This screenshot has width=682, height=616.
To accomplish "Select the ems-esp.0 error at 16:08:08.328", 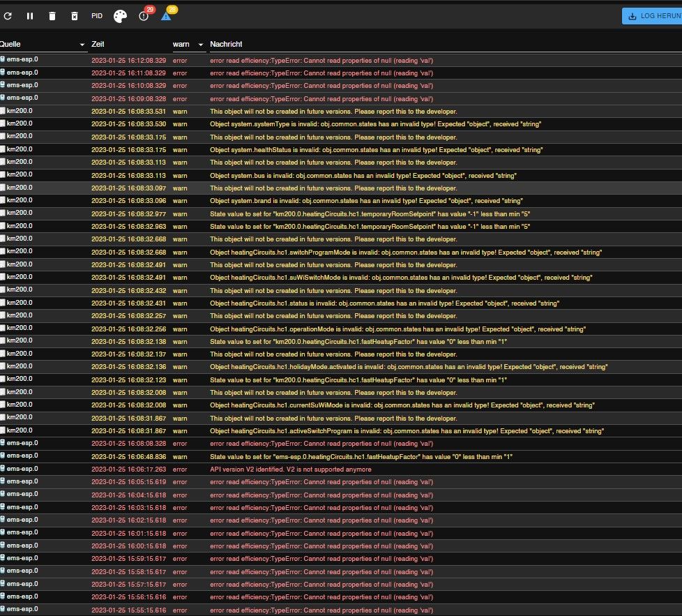I will click(x=341, y=444).
